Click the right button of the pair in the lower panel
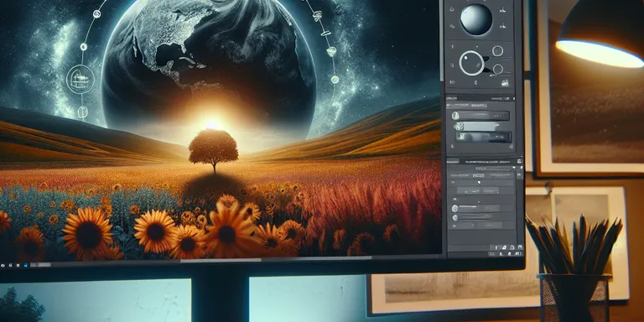The height and width of the screenshot is (322, 644). click(x=491, y=191)
